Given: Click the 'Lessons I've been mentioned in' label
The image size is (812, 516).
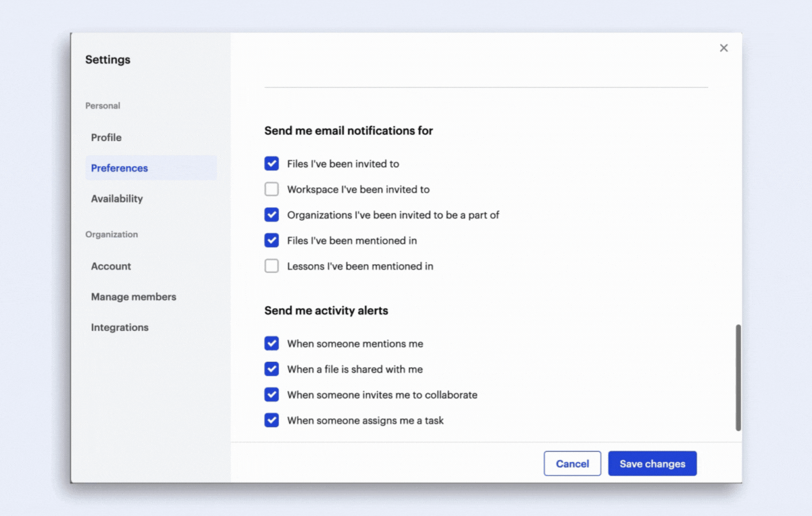Looking at the screenshot, I should click(360, 266).
